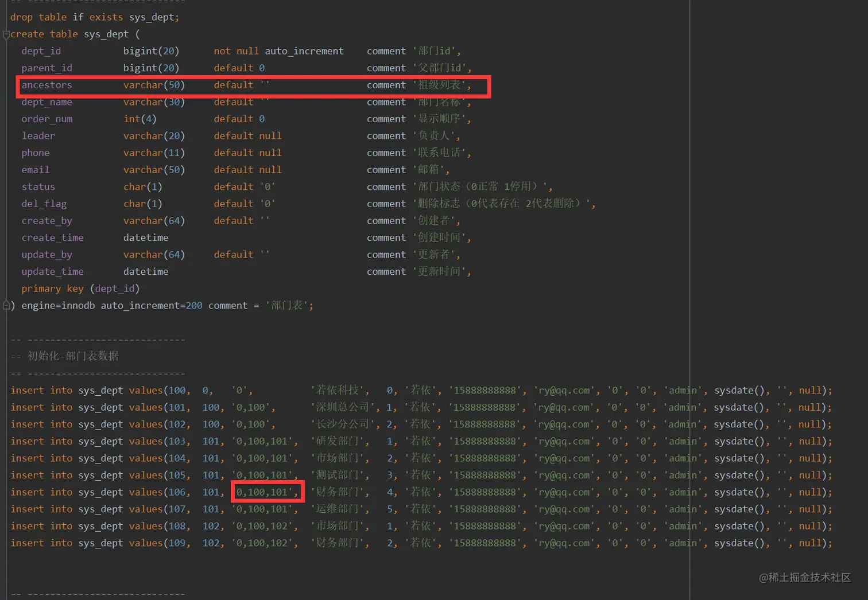Image resolution: width=868 pixels, height=600 pixels.
Task: Click the '初始化-部门表数据' comment line
Action: 64,356
